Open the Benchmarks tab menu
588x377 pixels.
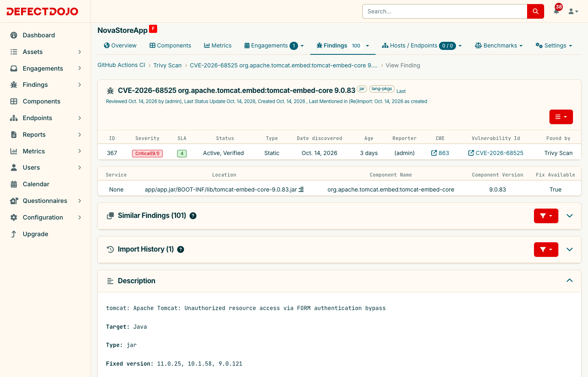[x=499, y=45]
